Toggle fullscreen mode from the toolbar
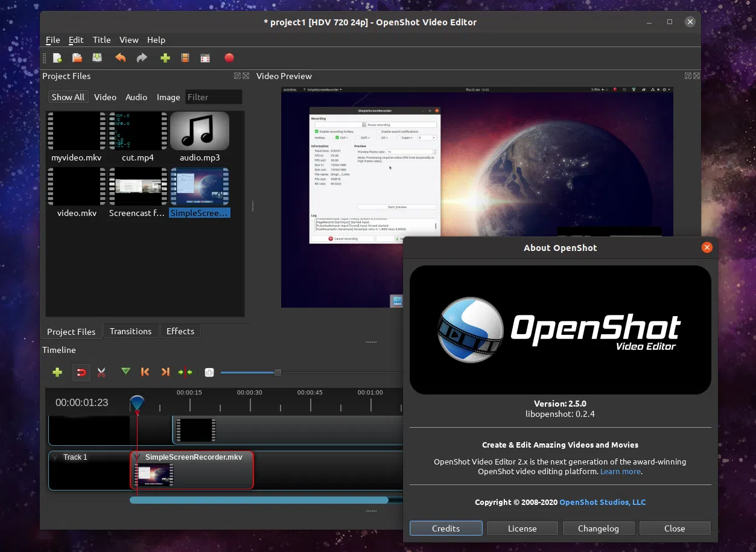This screenshot has width=756, height=552. pos(205,58)
